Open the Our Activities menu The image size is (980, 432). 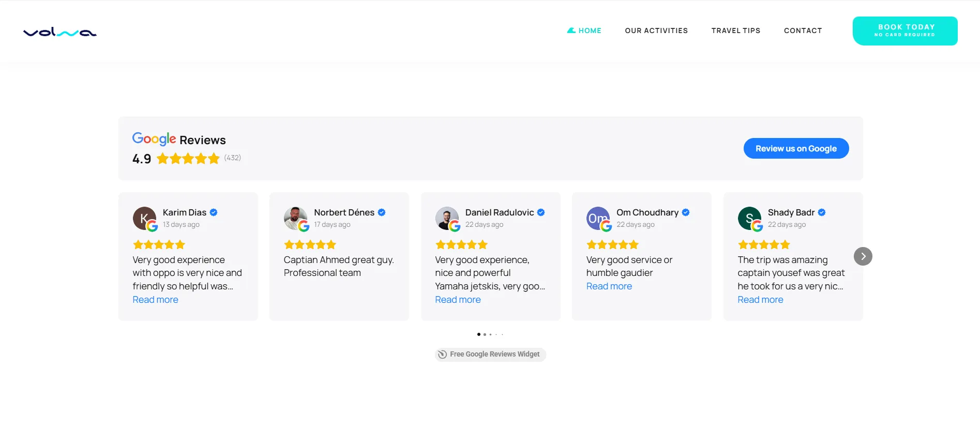point(656,30)
